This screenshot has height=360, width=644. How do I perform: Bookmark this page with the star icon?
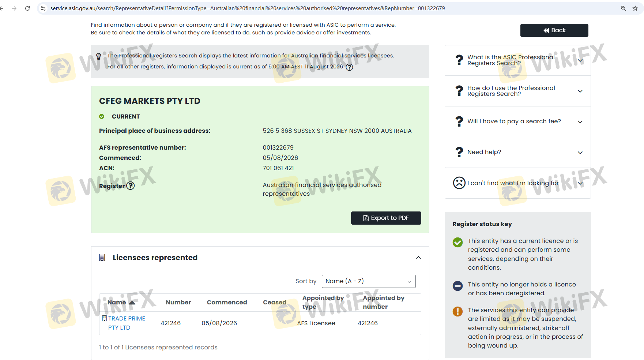[x=635, y=8]
